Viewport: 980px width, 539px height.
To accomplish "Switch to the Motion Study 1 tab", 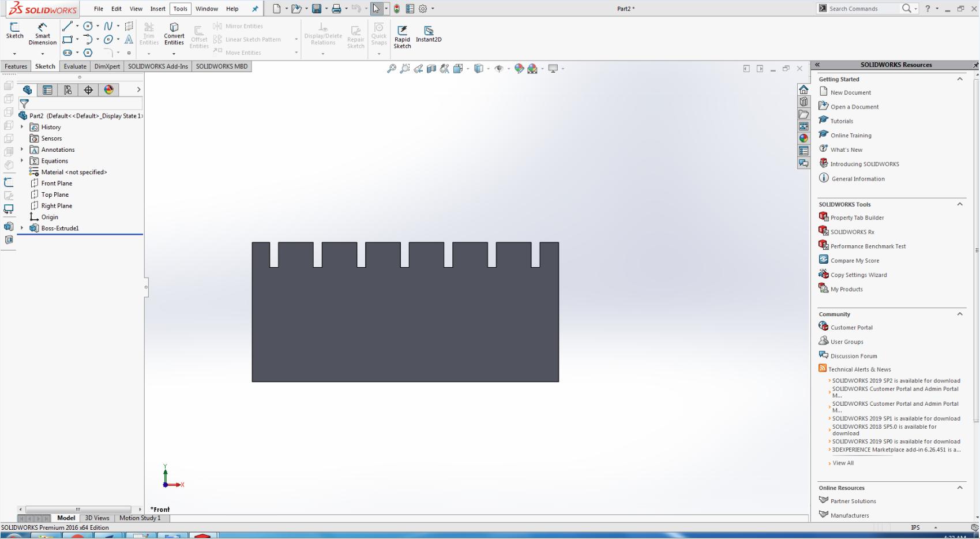I will coord(140,518).
